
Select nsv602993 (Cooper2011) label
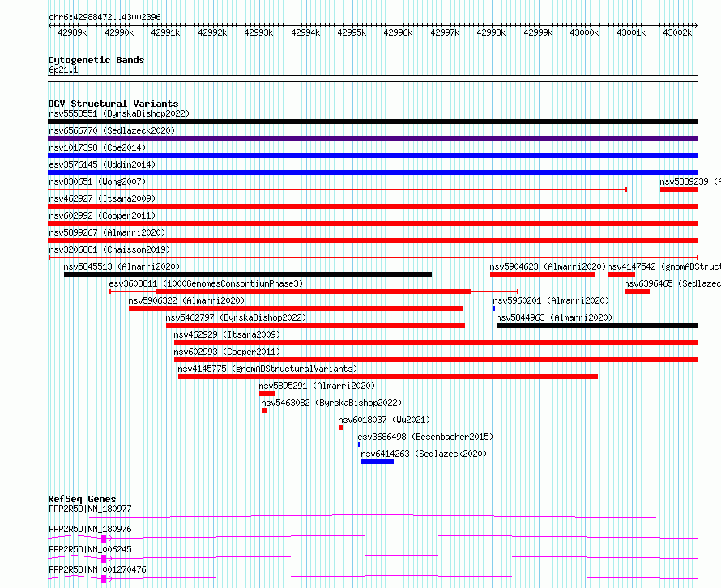tap(227, 352)
